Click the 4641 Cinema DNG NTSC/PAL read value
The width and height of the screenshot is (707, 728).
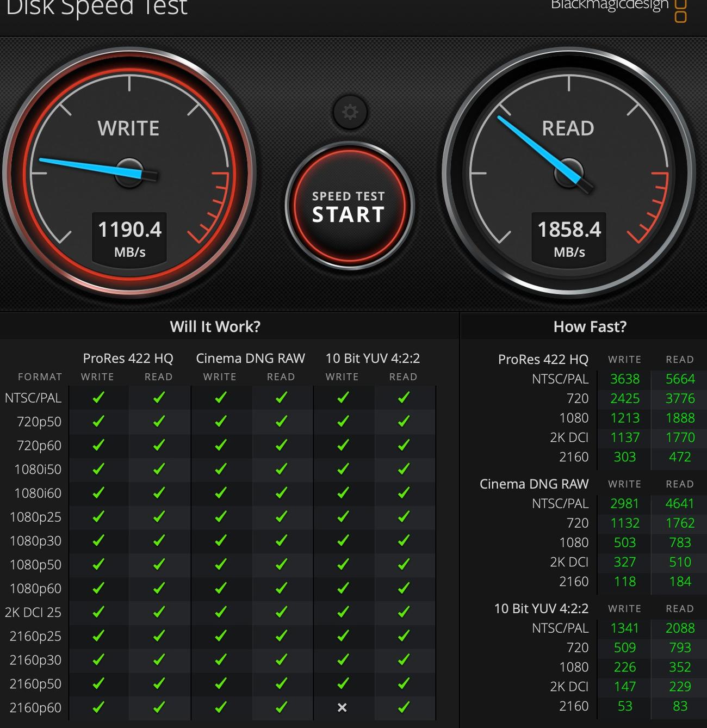pos(680,503)
